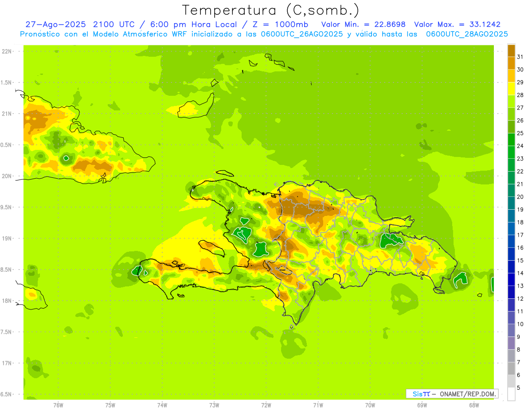Click the teal swatch between 19 and 20
Viewport: 532px width, 411px height.
[511, 203]
